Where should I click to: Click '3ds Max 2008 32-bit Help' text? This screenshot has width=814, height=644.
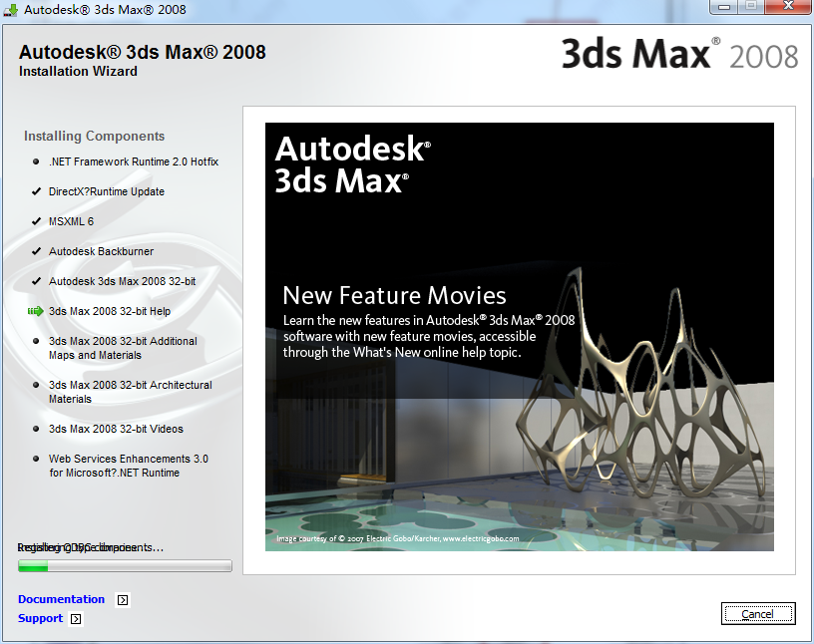pyautogui.click(x=110, y=311)
